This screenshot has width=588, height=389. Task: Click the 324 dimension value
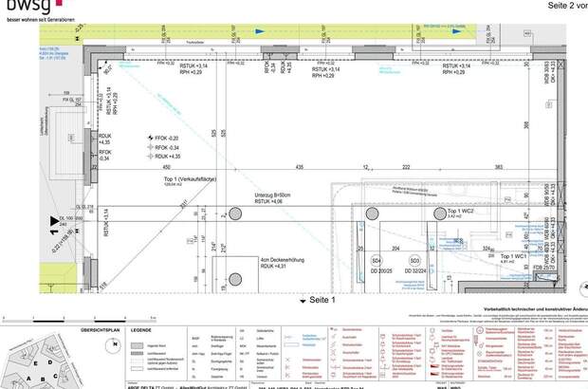487,249
